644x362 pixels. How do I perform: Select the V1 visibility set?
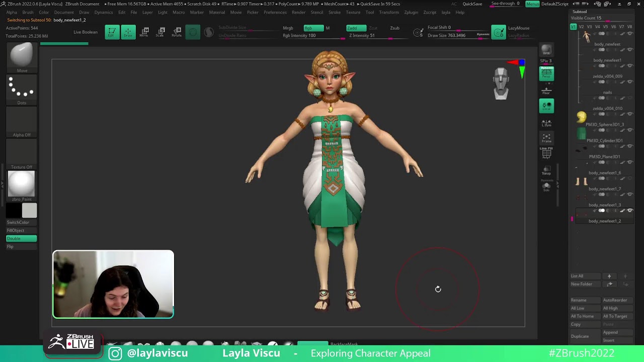573,27
